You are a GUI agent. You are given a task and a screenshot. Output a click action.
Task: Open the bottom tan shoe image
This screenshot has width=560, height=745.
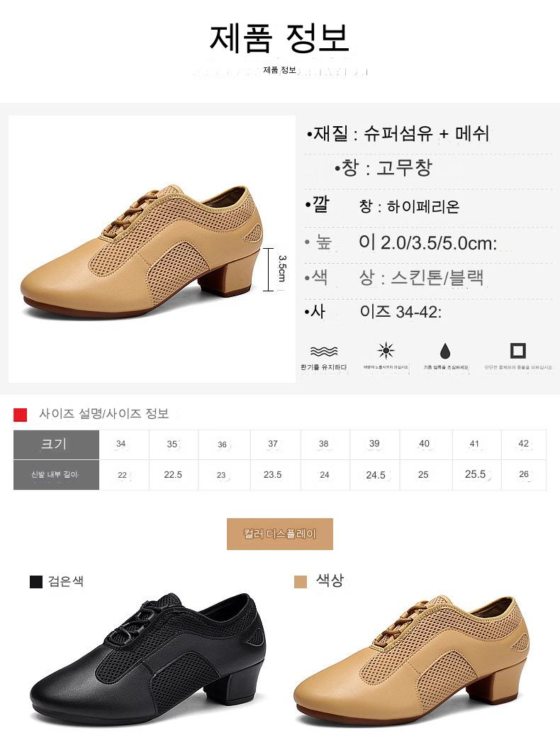411,661
